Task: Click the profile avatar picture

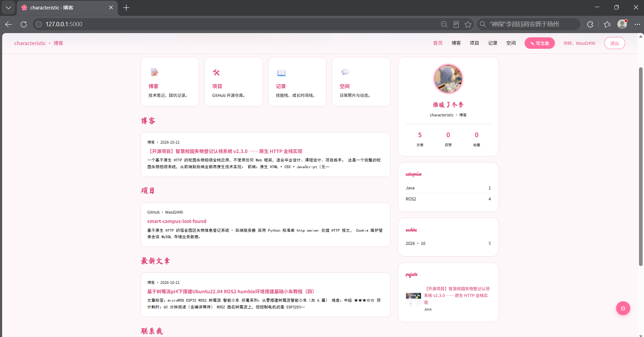Action: click(x=448, y=79)
